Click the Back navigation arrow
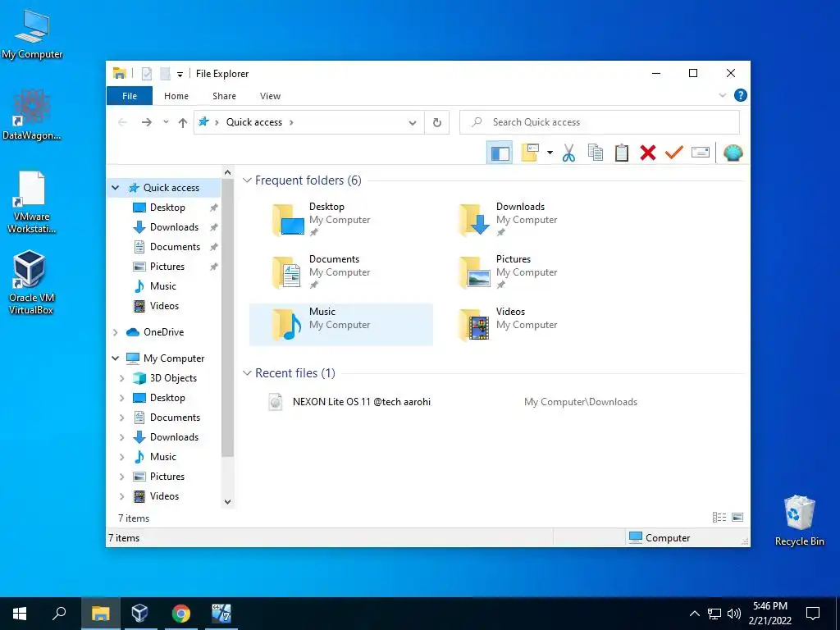This screenshot has width=840, height=630. tap(123, 123)
